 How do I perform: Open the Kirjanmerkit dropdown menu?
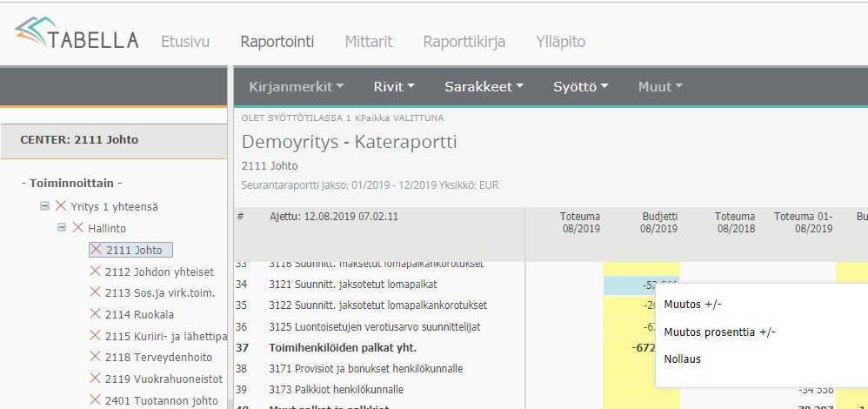(x=296, y=87)
